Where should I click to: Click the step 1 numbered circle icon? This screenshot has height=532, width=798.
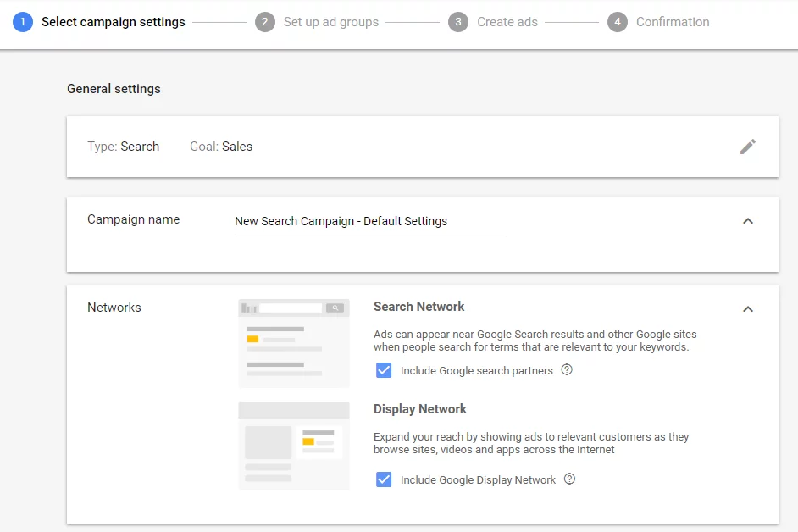tap(22, 22)
